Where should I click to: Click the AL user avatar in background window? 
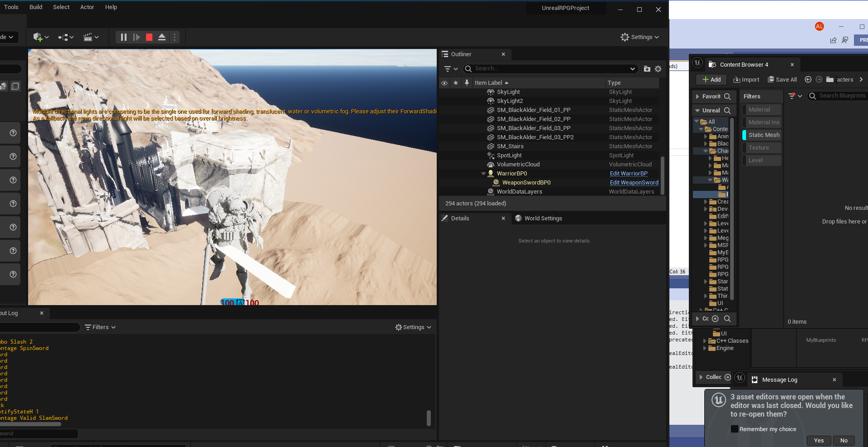click(819, 26)
